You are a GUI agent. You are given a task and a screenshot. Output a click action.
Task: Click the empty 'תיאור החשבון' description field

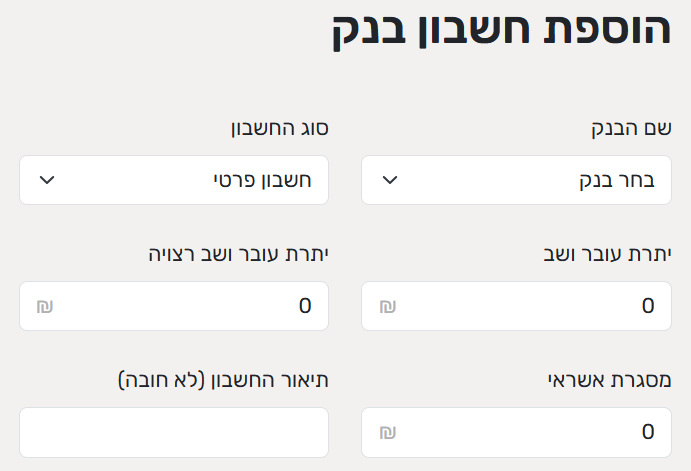174,432
